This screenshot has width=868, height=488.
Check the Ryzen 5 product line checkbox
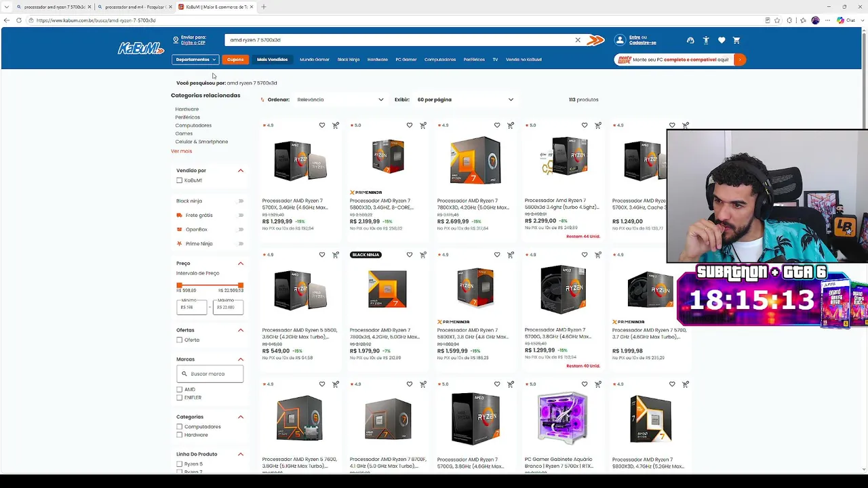179,464
